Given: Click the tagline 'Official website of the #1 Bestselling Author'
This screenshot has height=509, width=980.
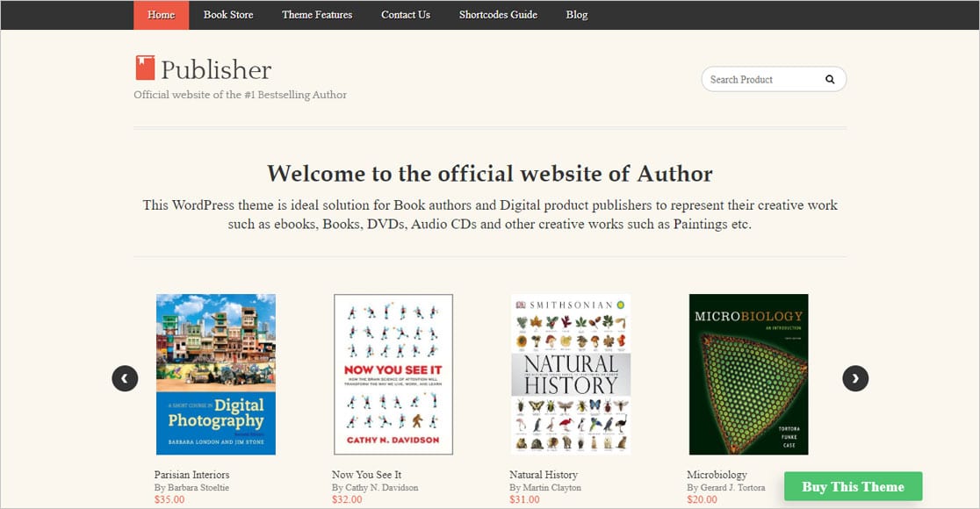Looking at the screenshot, I should pyautogui.click(x=240, y=95).
